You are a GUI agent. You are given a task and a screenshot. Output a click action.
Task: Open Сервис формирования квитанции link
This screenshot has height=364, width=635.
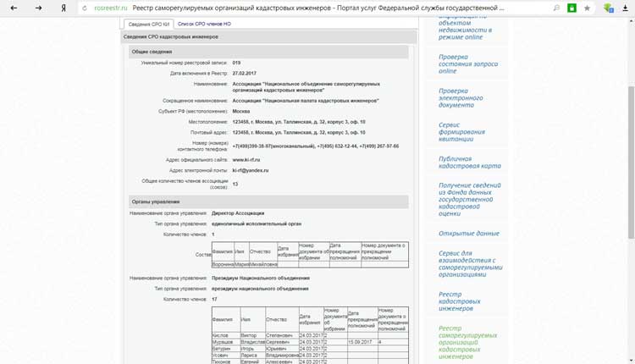(461, 132)
